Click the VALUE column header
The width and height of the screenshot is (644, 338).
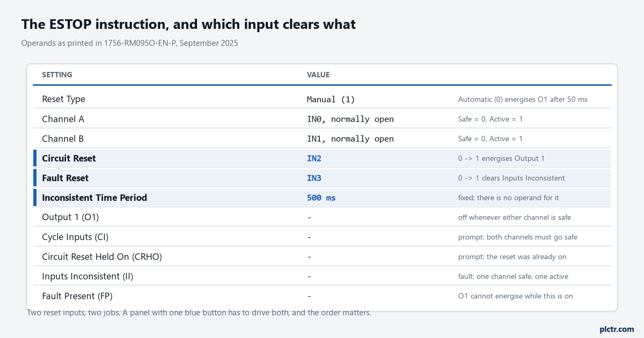318,75
